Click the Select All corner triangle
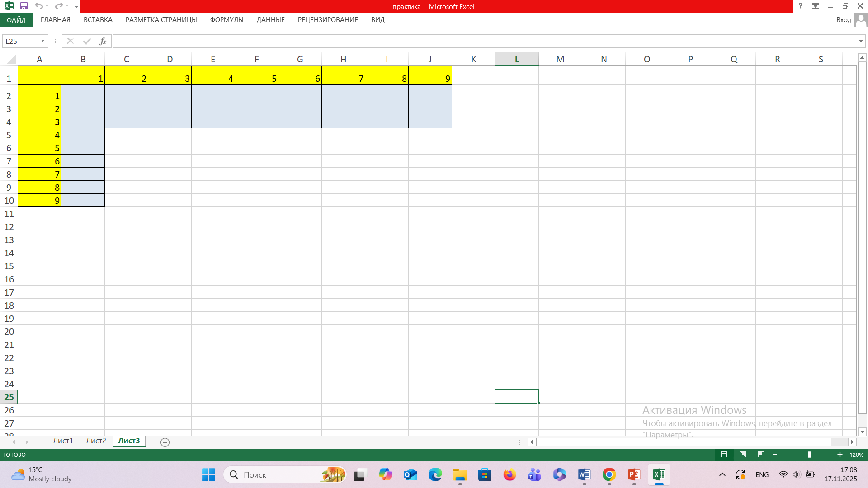 click(11, 59)
